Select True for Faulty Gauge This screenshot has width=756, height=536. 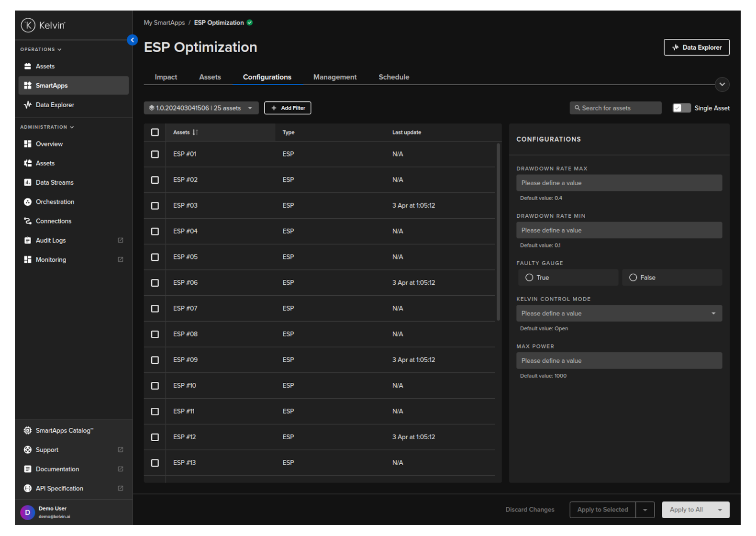[x=529, y=278]
